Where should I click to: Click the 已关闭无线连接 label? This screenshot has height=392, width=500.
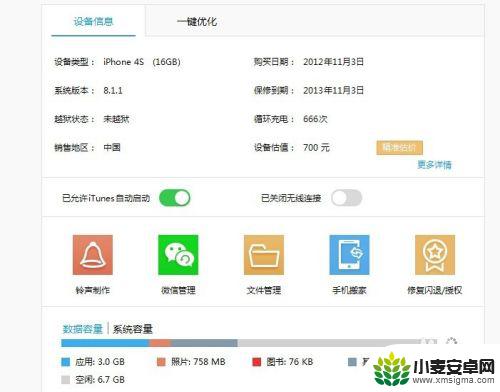(x=291, y=198)
